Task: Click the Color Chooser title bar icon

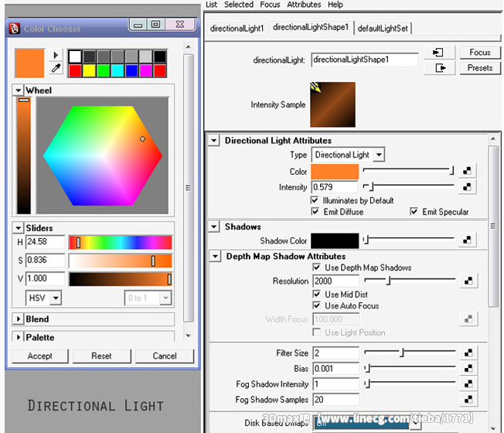Action: (14, 29)
